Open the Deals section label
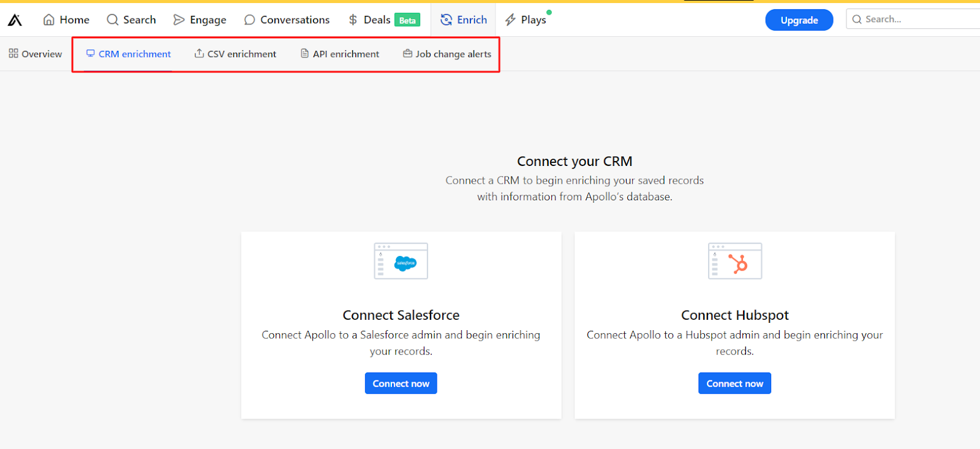The height and width of the screenshot is (449, 980). coord(377,20)
